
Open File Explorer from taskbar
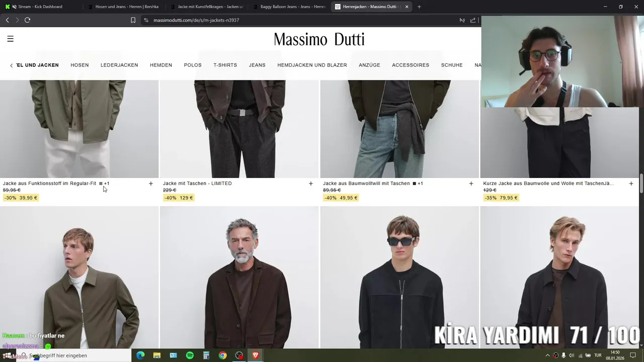(157, 355)
